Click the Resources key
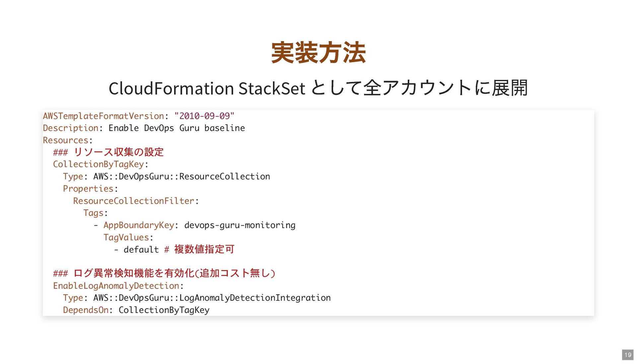637x364 pixels. pos(66,140)
